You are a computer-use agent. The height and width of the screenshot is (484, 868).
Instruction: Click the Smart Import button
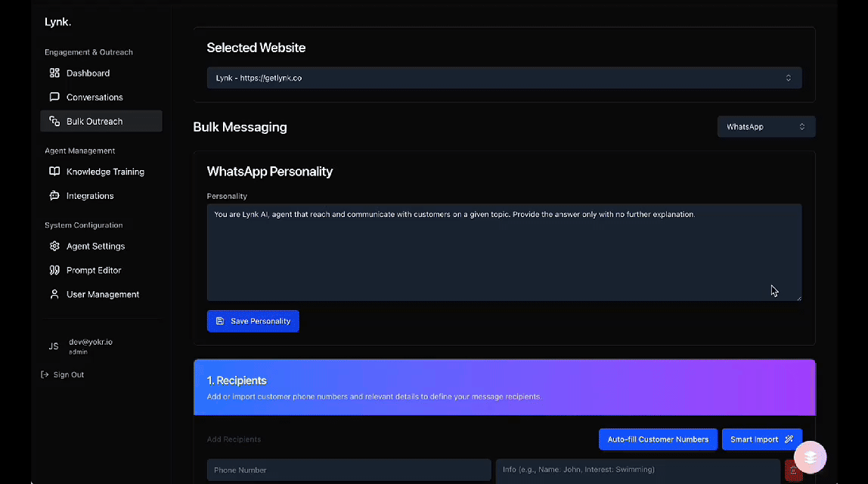point(761,439)
